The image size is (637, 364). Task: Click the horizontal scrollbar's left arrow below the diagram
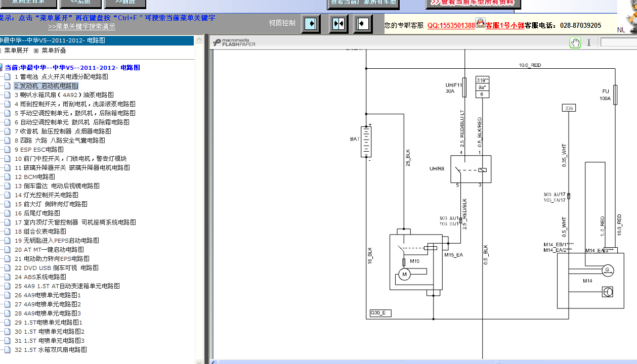click(x=215, y=362)
